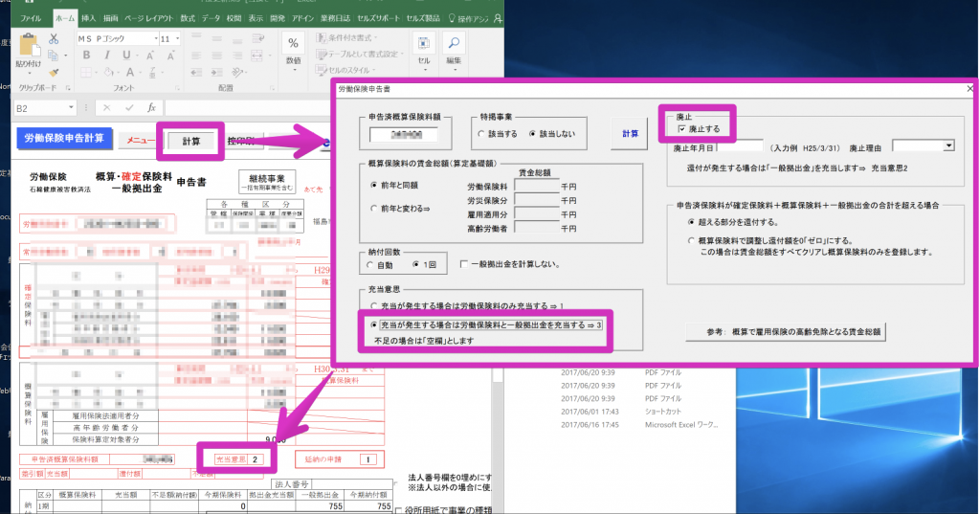The image size is (980, 514).
Task: Switch to the Formulas (数式) tab
Action: tap(189, 18)
